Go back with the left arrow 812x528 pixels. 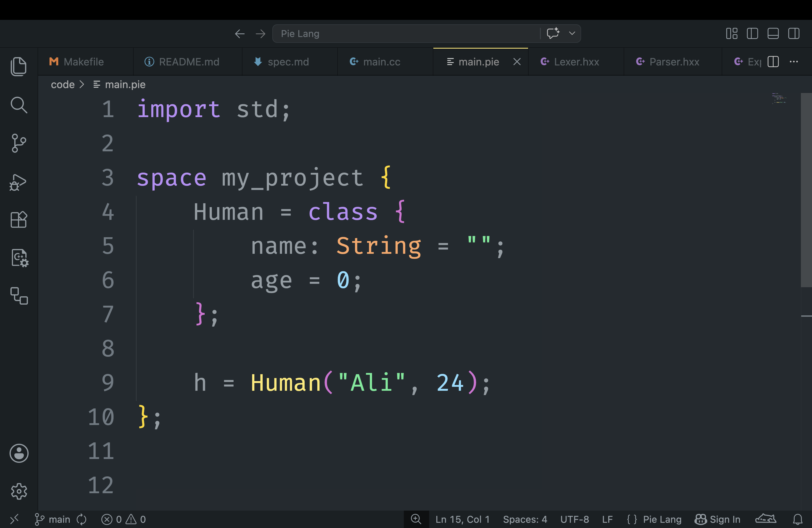point(240,33)
